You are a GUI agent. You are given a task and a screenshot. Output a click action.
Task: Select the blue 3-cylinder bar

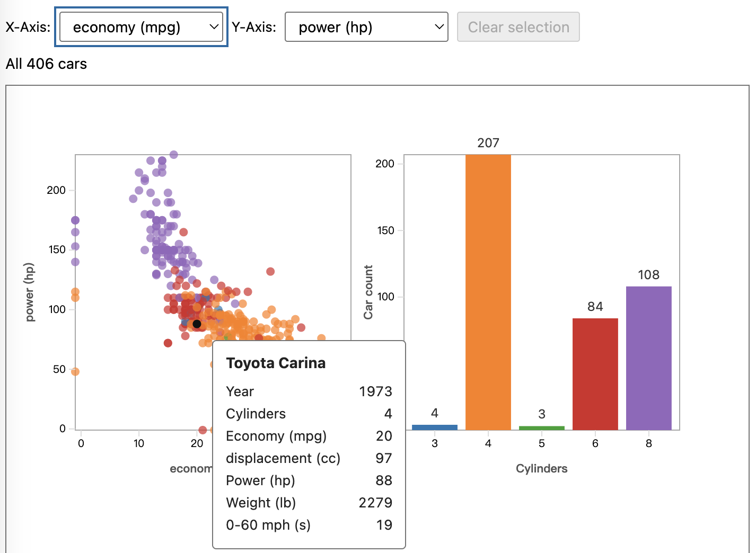[x=435, y=427]
